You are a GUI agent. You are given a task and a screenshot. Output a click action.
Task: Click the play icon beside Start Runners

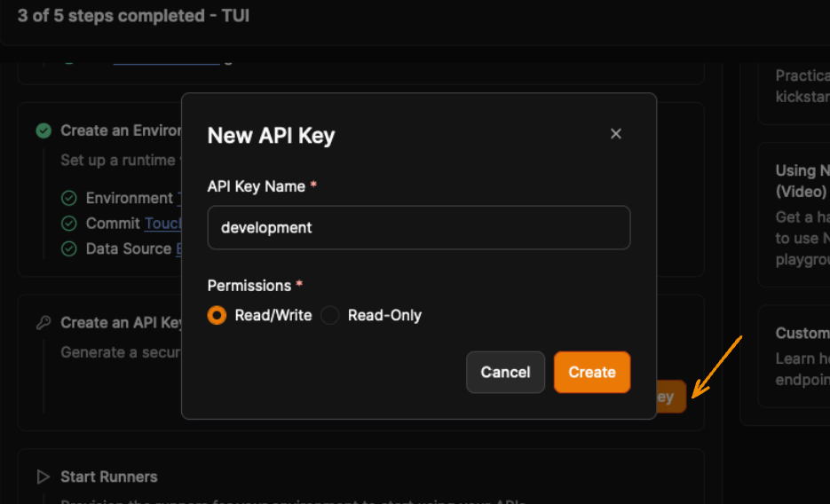coord(43,477)
